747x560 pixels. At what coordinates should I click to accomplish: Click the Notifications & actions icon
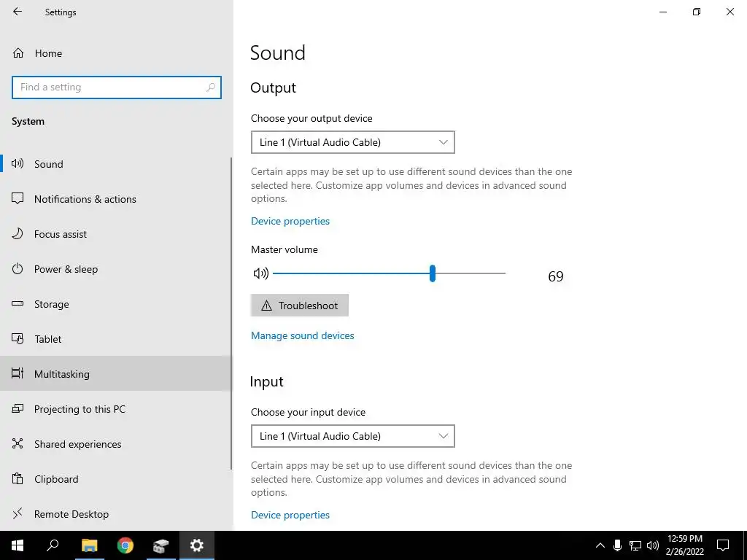tap(18, 198)
